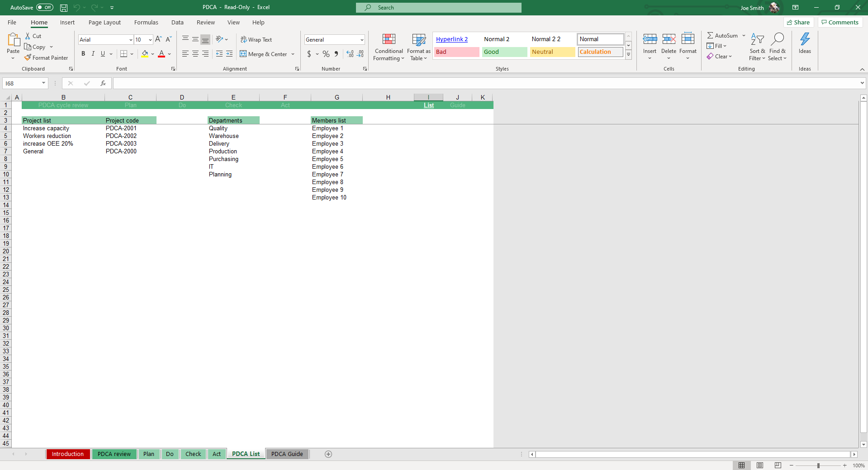This screenshot has height=470, width=868.
Task: Open Format as Table gallery
Action: (x=419, y=47)
